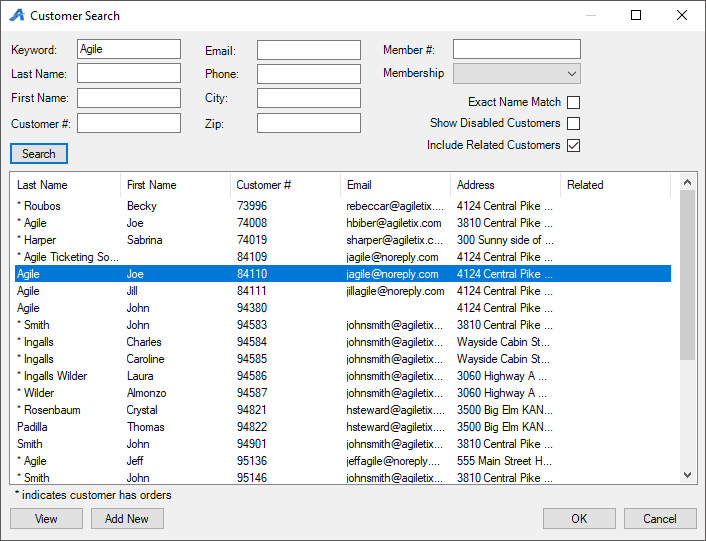Select customer number 74008 row

pos(343,223)
